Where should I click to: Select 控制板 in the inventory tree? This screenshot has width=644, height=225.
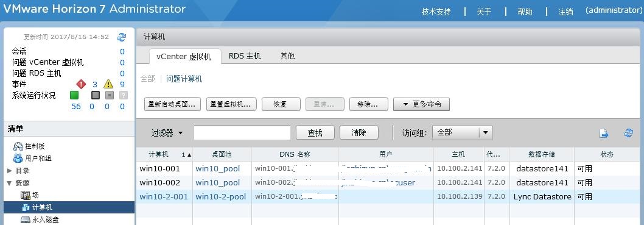(x=35, y=146)
